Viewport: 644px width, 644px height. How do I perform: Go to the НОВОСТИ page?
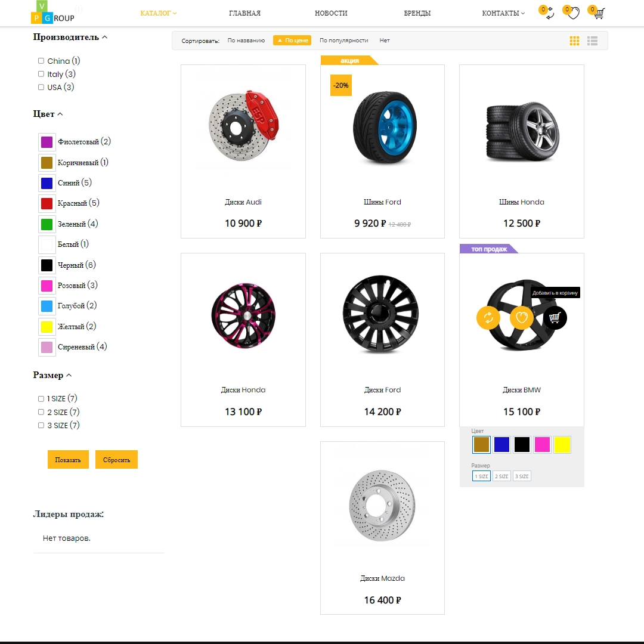[331, 13]
